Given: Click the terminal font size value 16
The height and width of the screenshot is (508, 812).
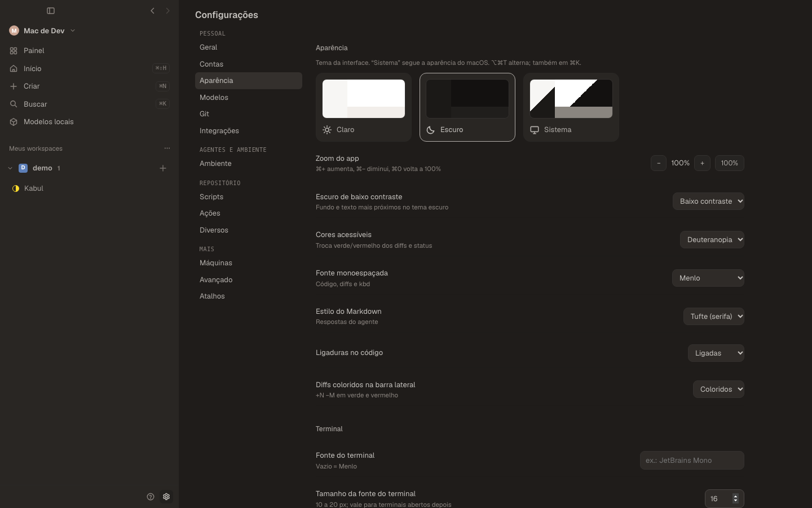Looking at the screenshot, I should [x=714, y=499].
